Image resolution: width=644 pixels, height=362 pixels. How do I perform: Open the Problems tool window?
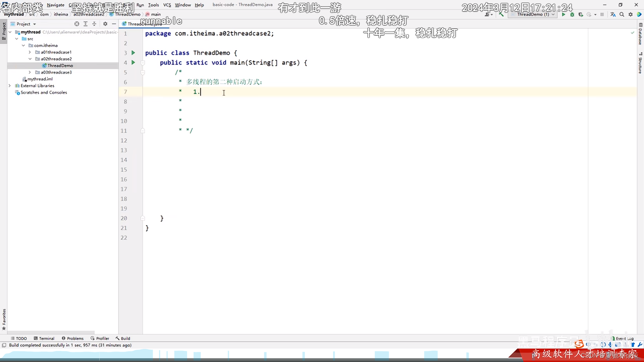72,338
